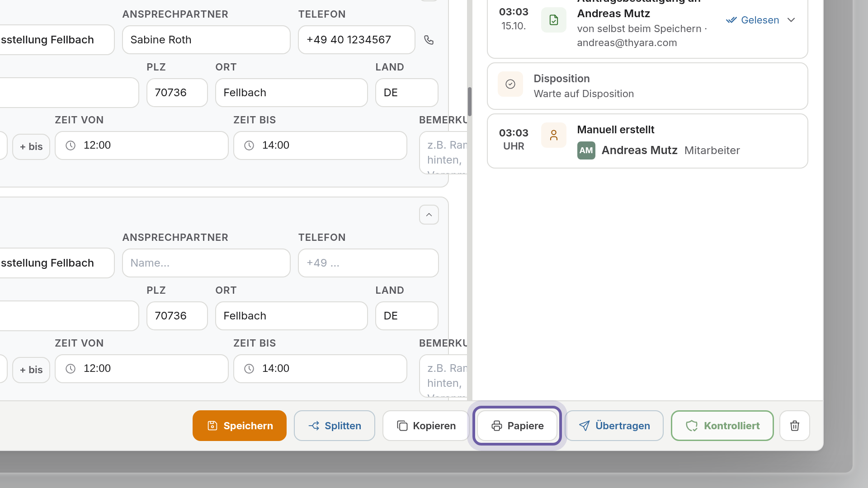
Task: Click the empty Ansprechpartner Name... field
Action: (206, 263)
